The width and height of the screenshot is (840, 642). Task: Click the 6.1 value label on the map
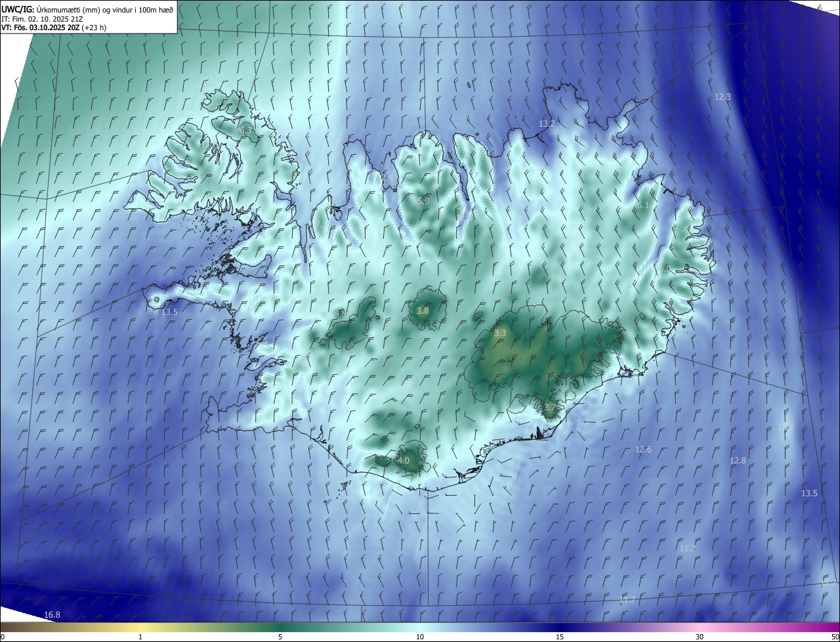(643, 205)
